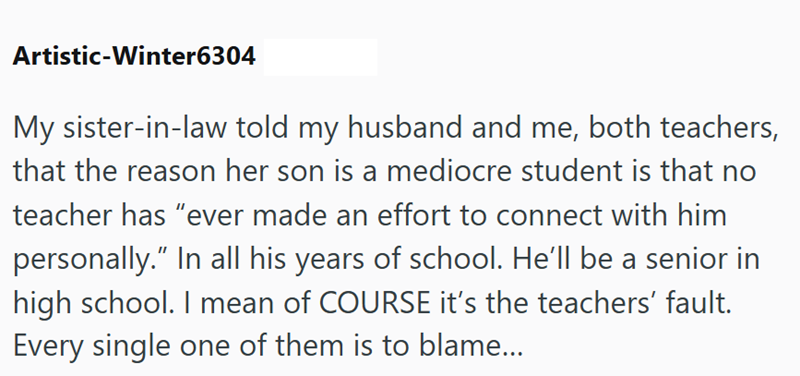This screenshot has width=800, height=376.
Task: Click the word "high" starting fifth line
Action: tap(41, 305)
